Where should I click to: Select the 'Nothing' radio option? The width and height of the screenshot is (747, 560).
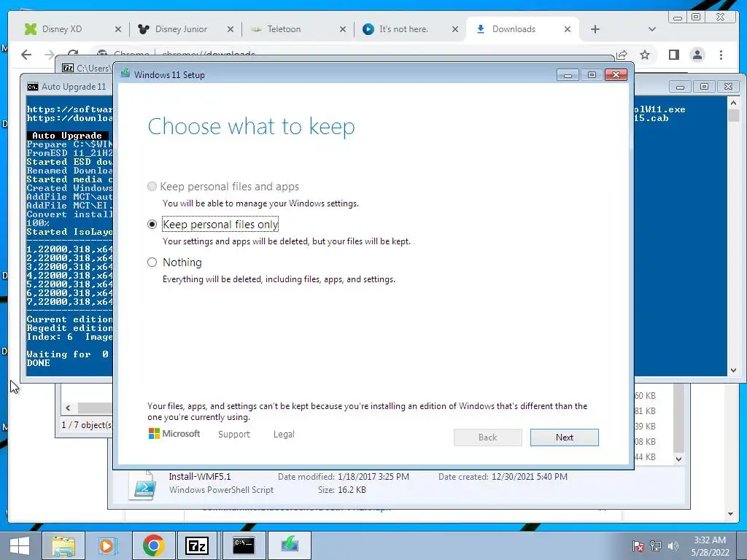pyautogui.click(x=152, y=262)
